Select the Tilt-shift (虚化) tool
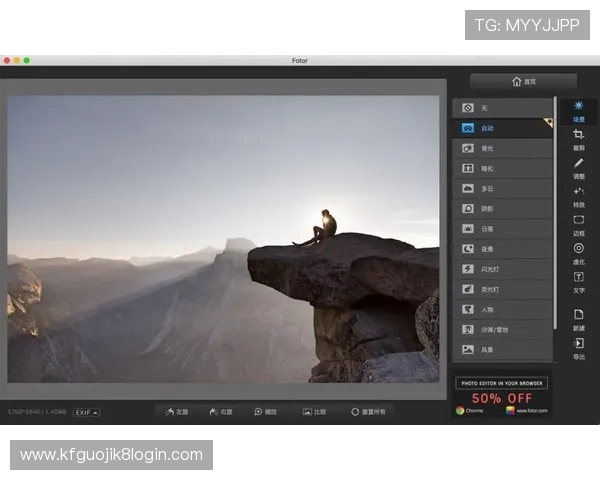The image size is (600, 480). coord(578,252)
